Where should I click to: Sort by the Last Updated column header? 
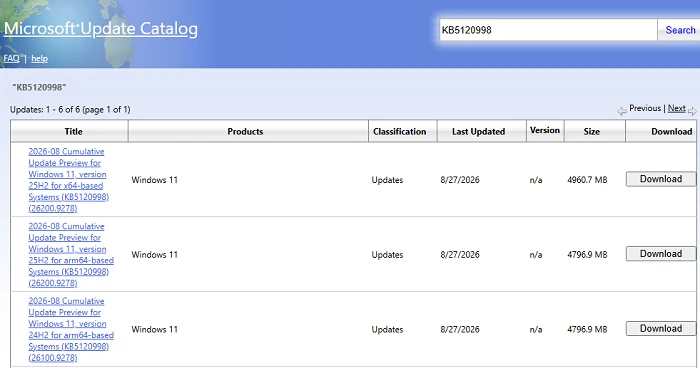478,131
